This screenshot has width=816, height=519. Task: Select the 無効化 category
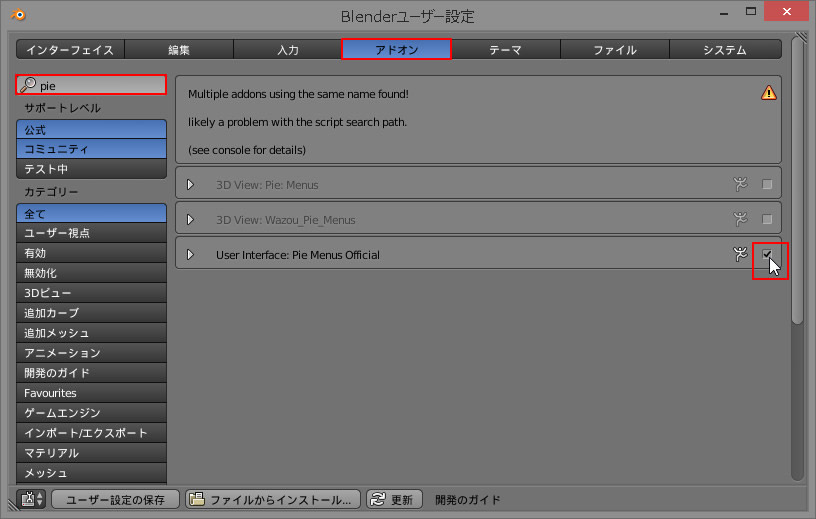click(92, 273)
